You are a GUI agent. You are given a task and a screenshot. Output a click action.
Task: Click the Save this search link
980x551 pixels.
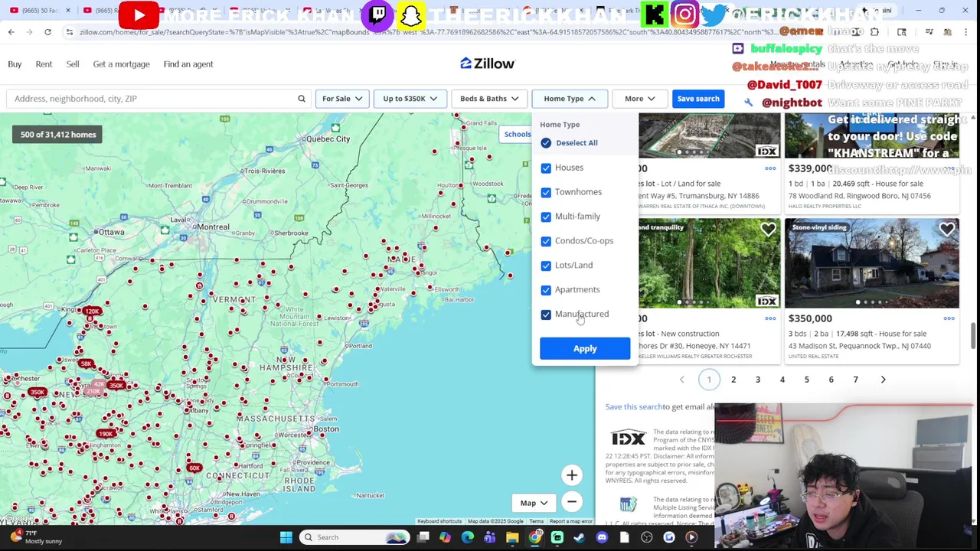tap(634, 407)
